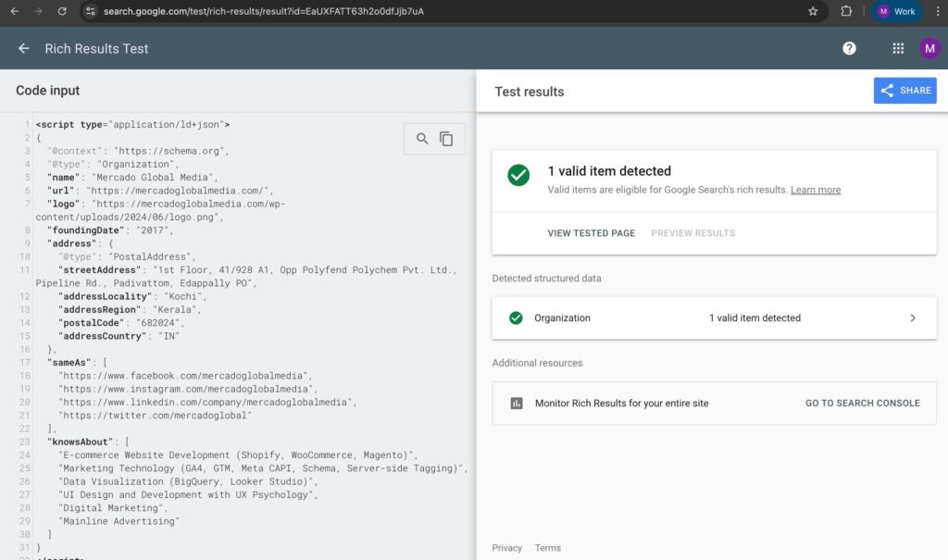Click the address bar URL
The height and width of the screenshot is (560, 948).
pos(264,11)
